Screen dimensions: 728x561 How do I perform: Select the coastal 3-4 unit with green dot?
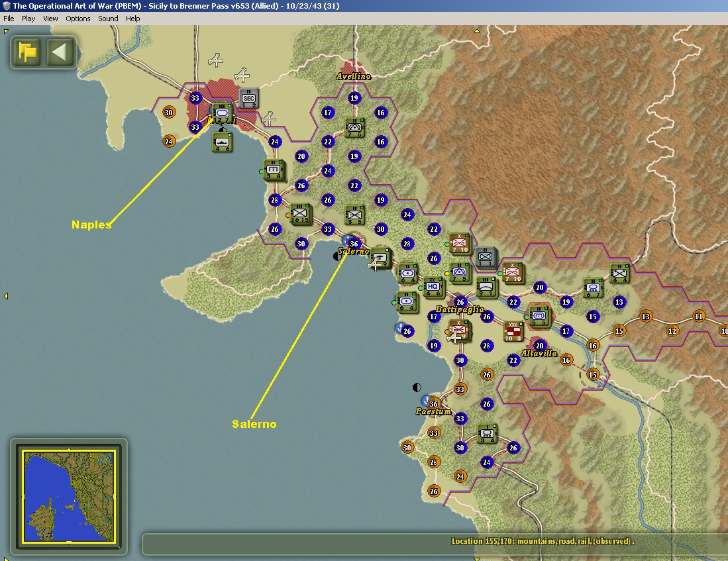click(274, 170)
